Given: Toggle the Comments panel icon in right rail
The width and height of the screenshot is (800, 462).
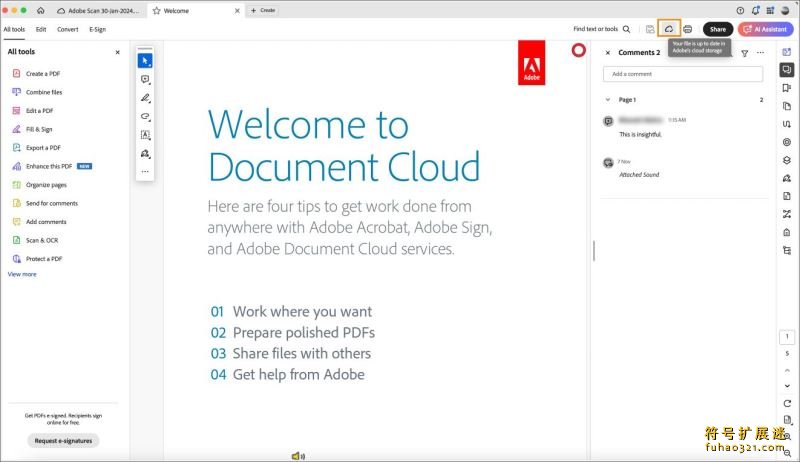Looking at the screenshot, I should tap(787, 70).
